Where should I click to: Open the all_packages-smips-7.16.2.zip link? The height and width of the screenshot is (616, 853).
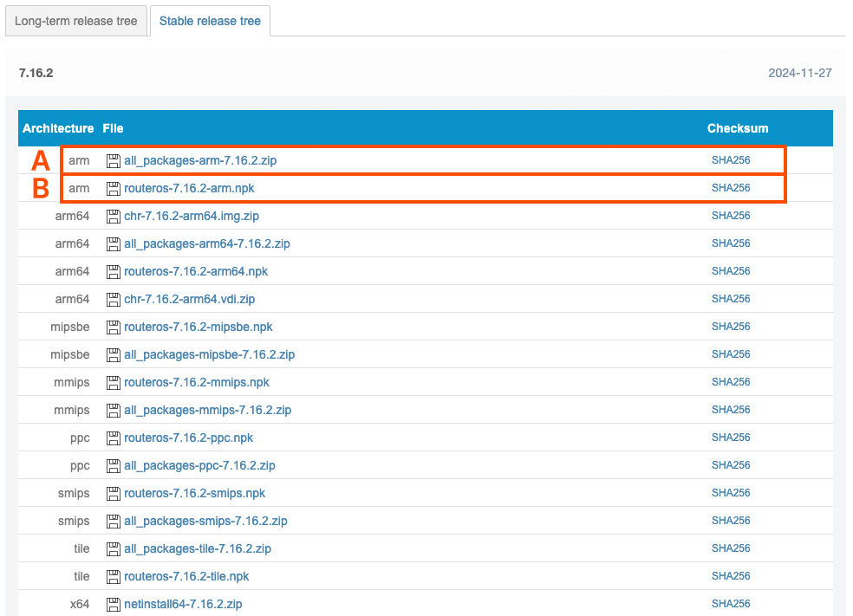click(x=205, y=522)
